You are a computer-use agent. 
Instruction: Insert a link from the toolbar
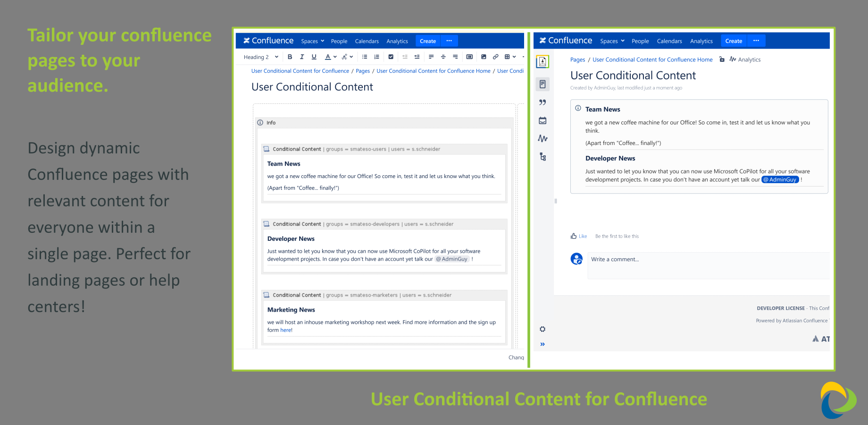click(x=495, y=57)
